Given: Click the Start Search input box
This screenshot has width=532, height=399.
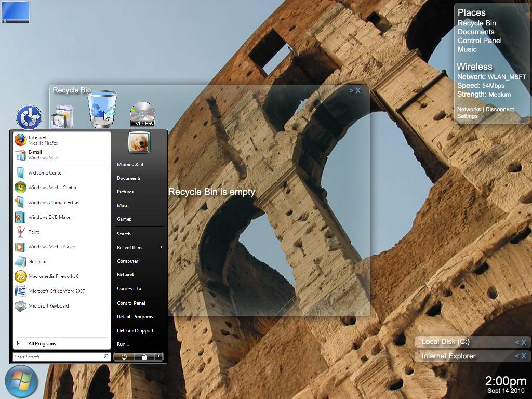Looking at the screenshot, I should 57,357.
